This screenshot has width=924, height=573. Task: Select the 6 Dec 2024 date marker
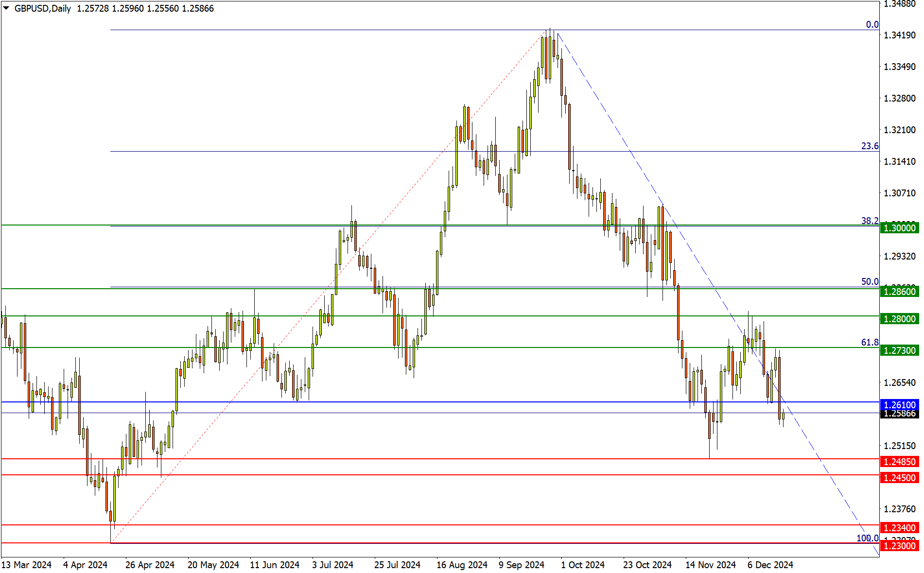(770, 565)
